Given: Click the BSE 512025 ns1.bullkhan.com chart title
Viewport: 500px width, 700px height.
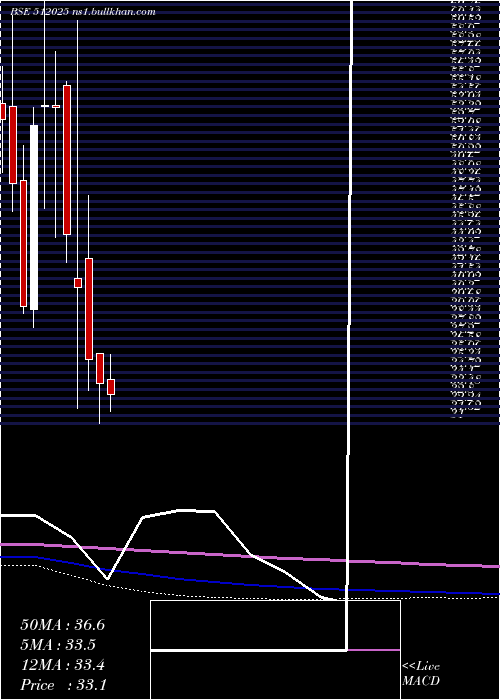Looking at the screenshot, I should pyautogui.click(x=83, y=12).
